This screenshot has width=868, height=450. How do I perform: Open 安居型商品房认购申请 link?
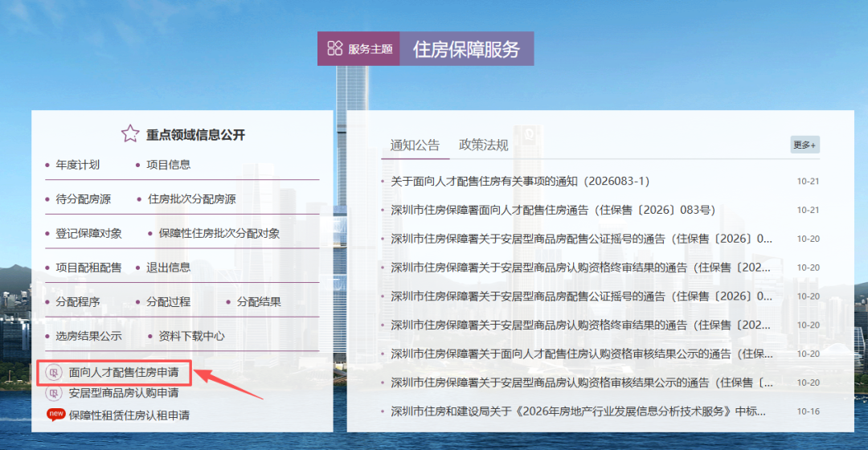[x=124, y=393]
